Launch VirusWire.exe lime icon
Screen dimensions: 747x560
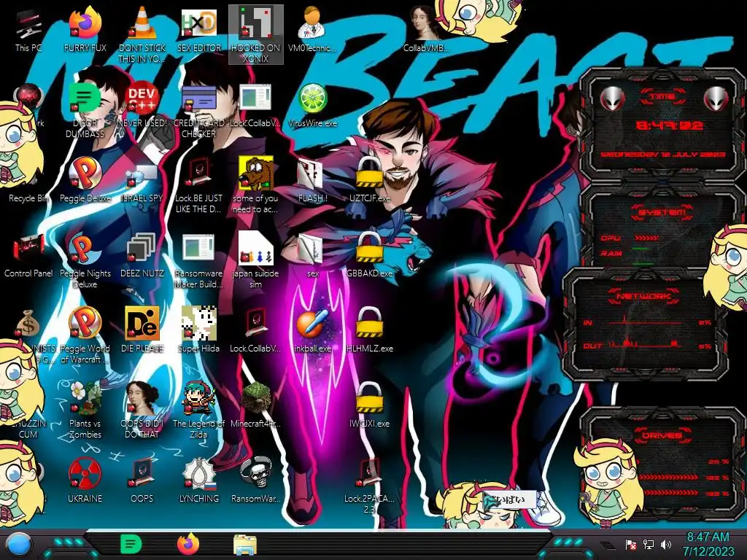coord(312,105)
